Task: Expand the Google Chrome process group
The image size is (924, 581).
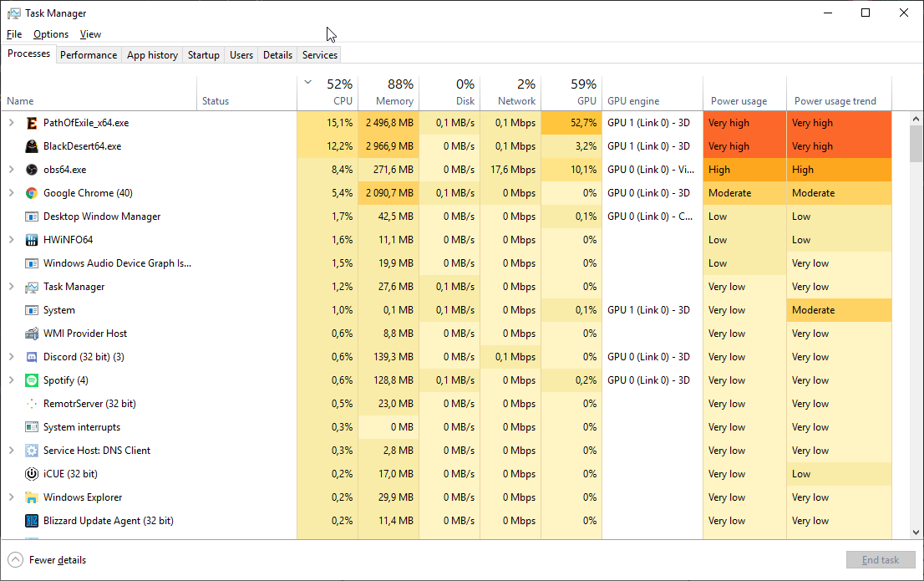Action: [x=11, y=193]
